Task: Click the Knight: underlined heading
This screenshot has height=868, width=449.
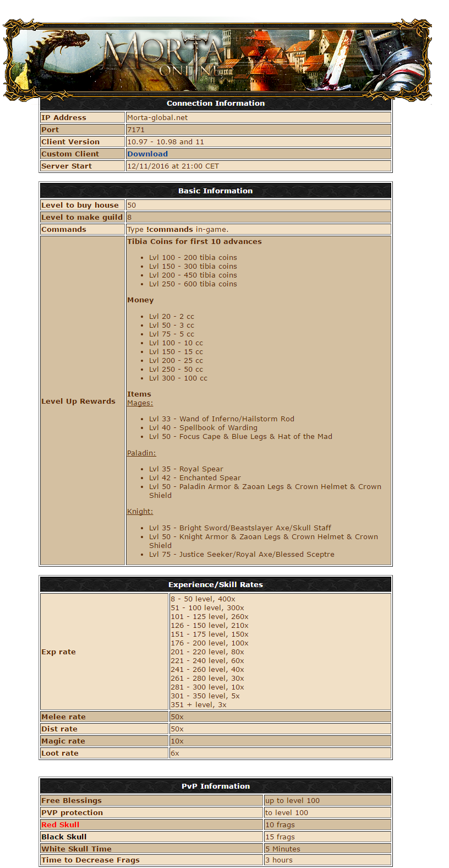Action: (140, 512)
